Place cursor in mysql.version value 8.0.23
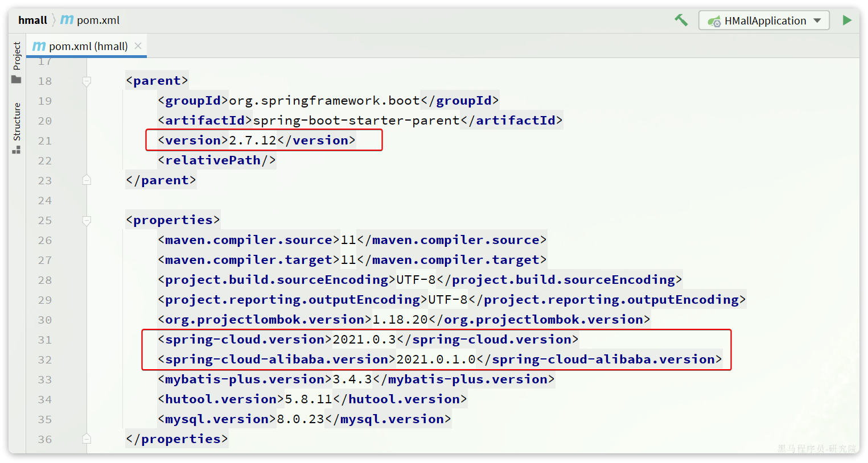Screen dimensions: 868x463 [x=300, y=419]
